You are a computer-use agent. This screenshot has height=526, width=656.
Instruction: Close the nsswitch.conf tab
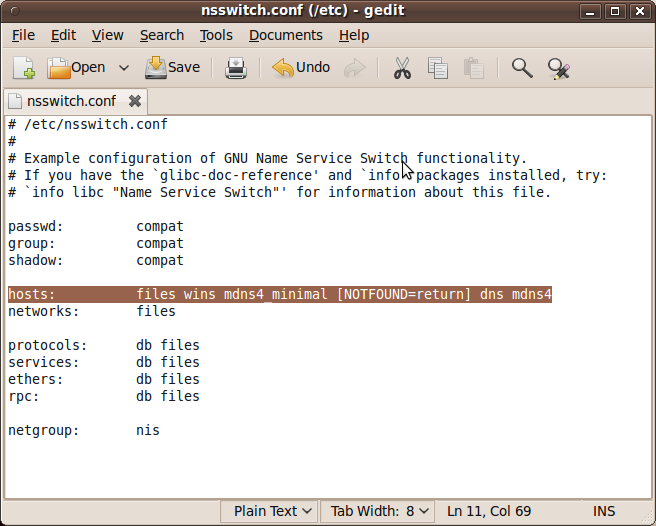click(x=135, y=101)
